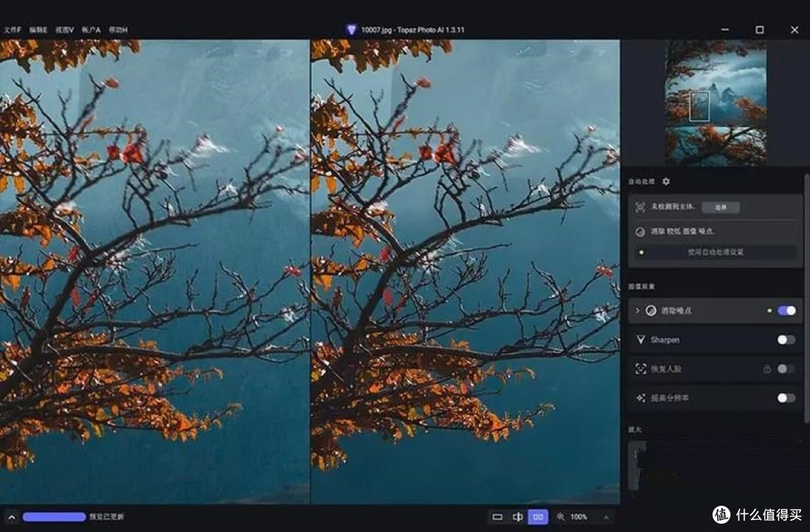This screenshot has width=810, height=532.
Task: Switch to split view mode icon
Action: tap(517, 517)
